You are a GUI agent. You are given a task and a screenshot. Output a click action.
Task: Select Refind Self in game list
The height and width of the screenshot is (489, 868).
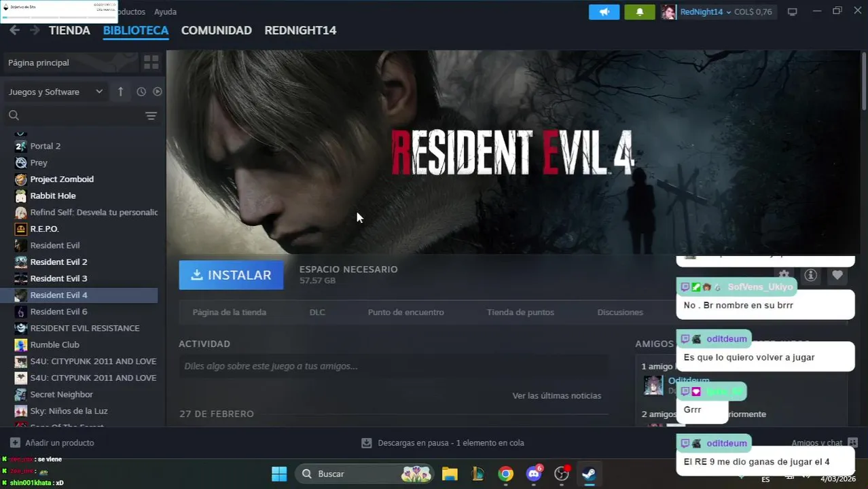[86, 213]
